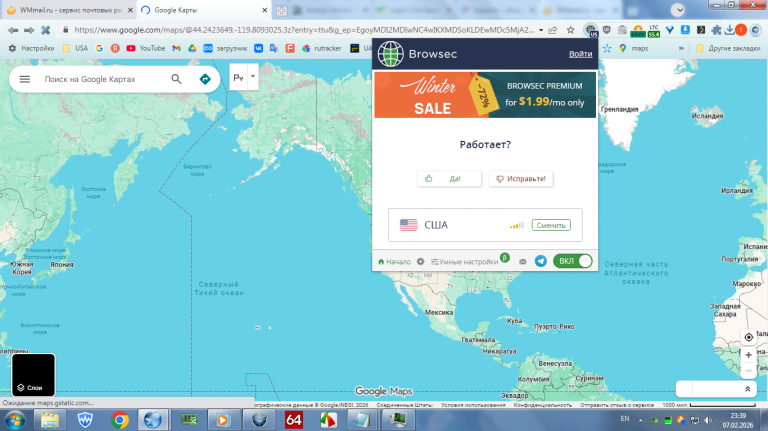The width and height of the screenshot is (768, 431).
Task: Open the Настройки bookmark
Action: click(x=31, y=48)
